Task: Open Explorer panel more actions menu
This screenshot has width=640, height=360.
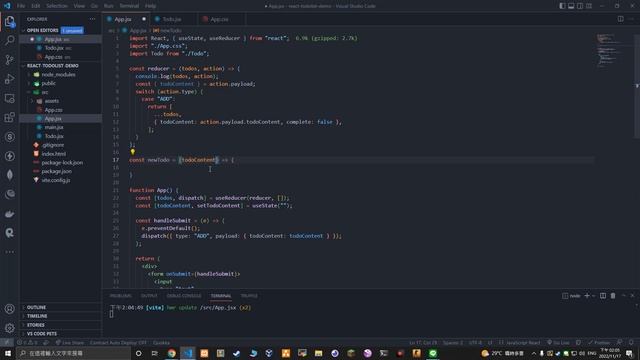Action: tap(93, 19)
